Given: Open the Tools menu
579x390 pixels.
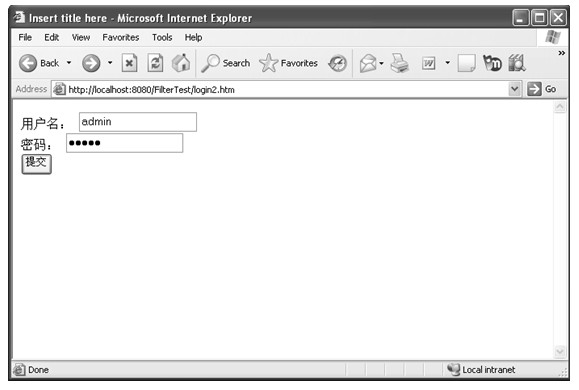Looking at the screenshot, I should click(162, 37).
